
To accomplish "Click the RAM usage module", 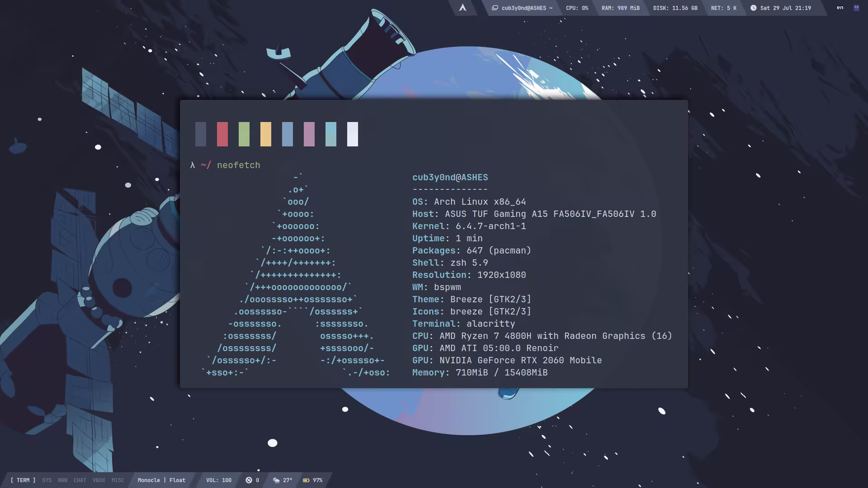I will (x=620, y=8).
